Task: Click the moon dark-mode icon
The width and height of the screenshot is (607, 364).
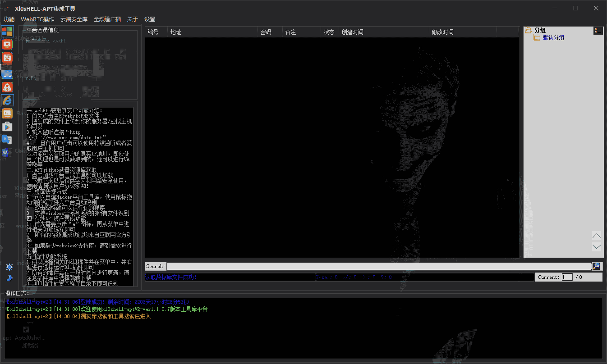Action: pyautogui.click(x=9, y=278)
